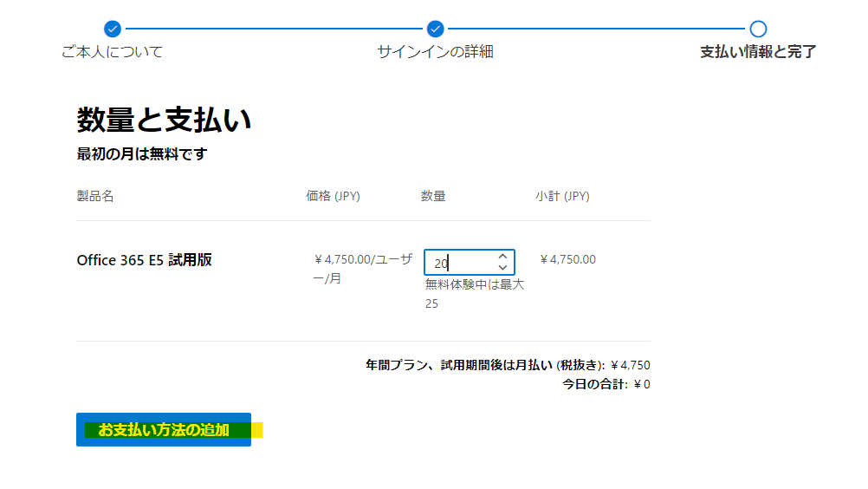Screen dimensions: 868x489
Task: Click the 数量と支払い heading
Action: point(164,121)
